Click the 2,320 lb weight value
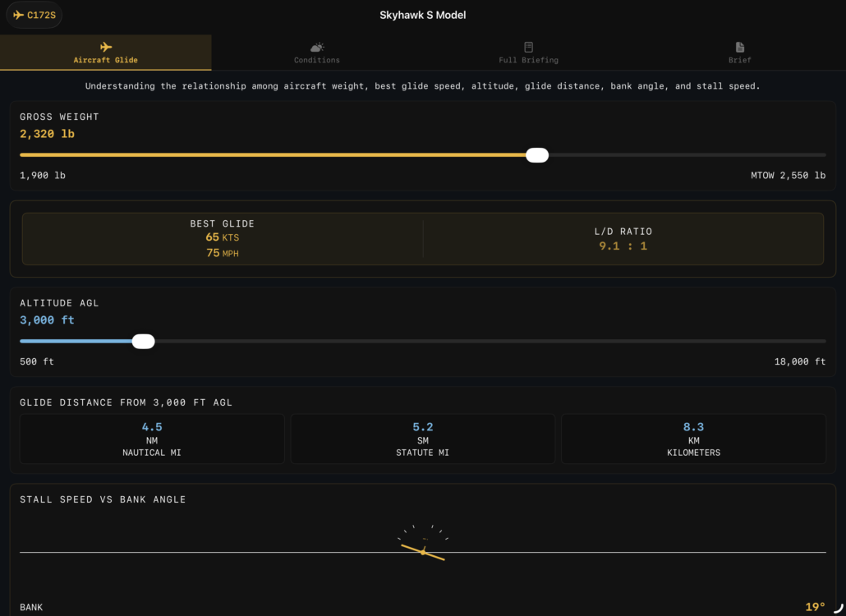 point(47,134)
